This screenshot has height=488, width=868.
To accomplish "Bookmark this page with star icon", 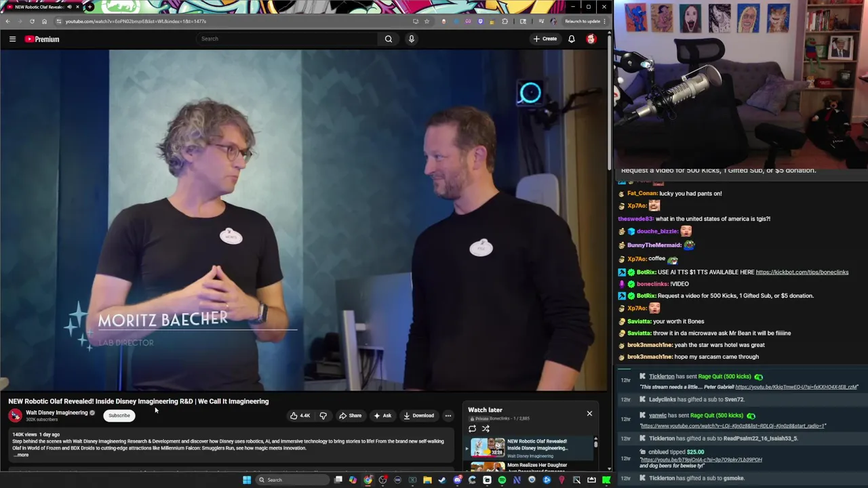I will 427,21.
